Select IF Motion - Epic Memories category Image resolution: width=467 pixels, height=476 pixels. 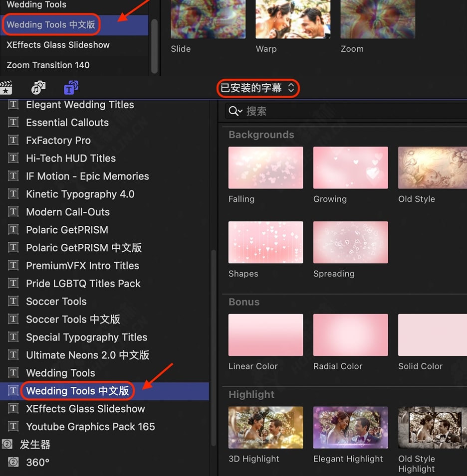click(104, 176)
